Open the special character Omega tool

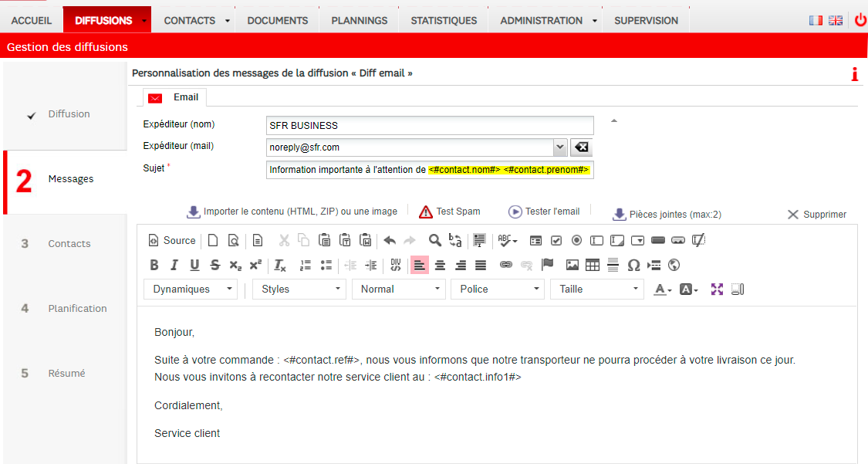[x=633, y=265]
